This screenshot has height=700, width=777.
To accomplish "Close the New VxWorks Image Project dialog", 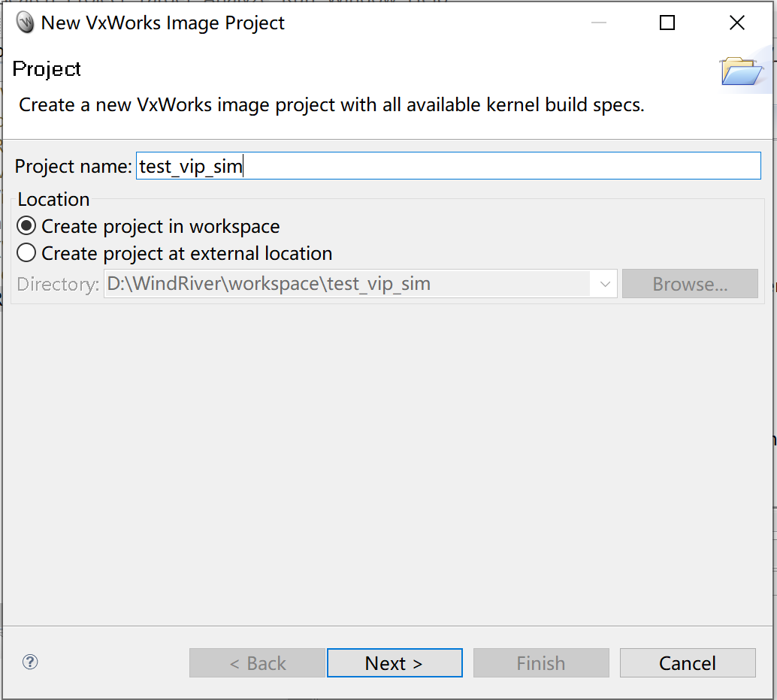I will click(x=736, y=23).
